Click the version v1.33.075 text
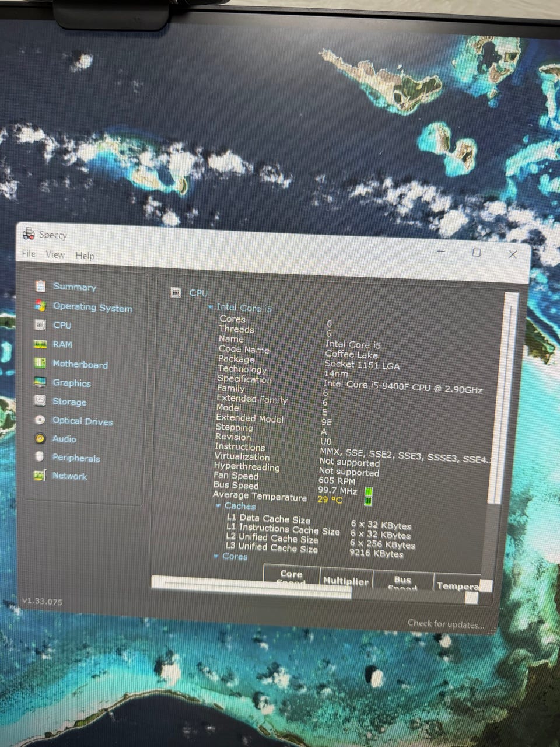The height and width of the screenshot is (747, 560). 42,601
